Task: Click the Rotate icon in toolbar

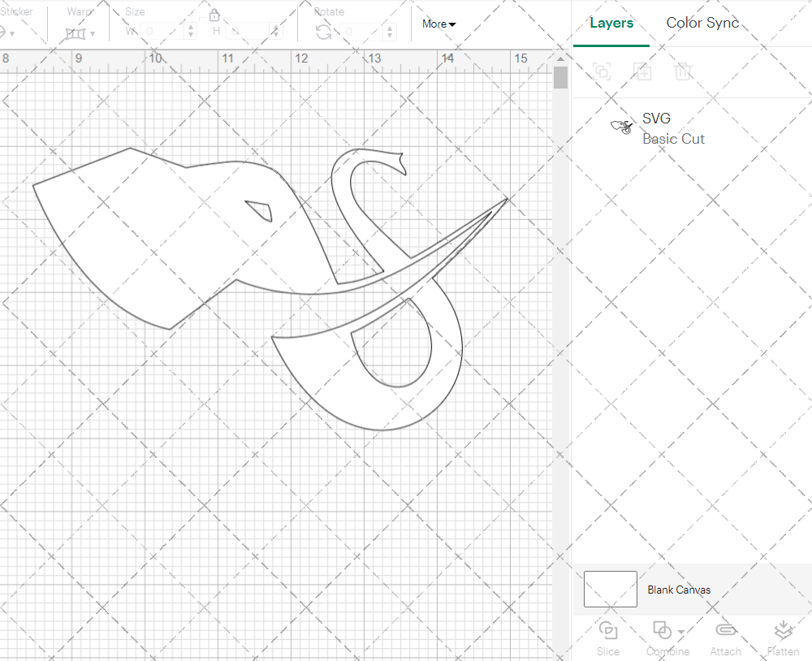Action: pyautogui.click(x=323, y=32)
